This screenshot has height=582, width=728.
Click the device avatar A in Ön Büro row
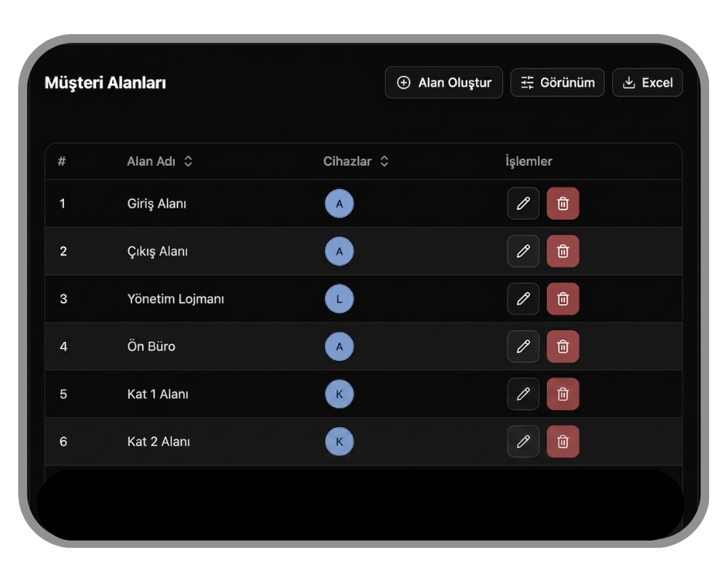click(x=339, y=346)
